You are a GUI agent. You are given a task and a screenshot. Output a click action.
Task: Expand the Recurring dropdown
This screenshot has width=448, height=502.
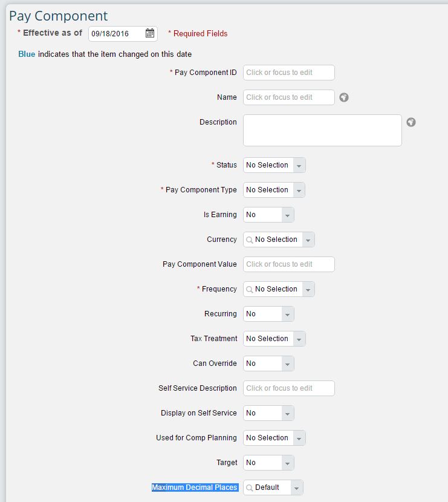[288, 314]
